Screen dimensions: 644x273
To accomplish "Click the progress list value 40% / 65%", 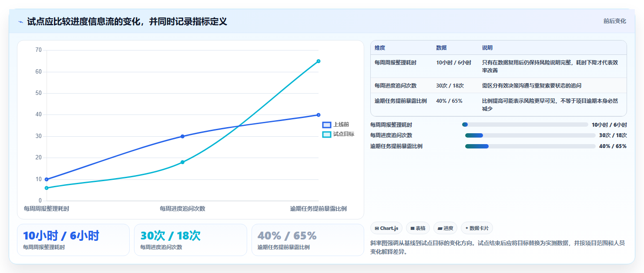I will click(613, 146).
